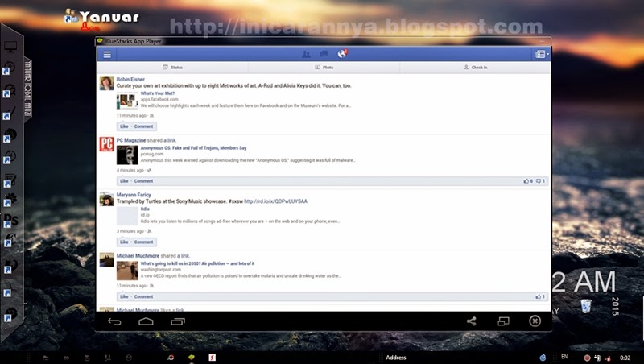
Task: Open the notifications globe icon
Action: coord(341,54)
